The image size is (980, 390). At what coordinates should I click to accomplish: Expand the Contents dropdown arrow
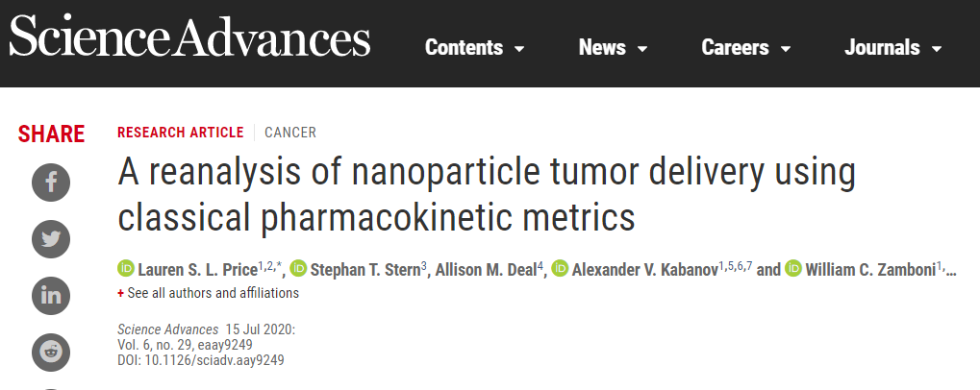coord(519,49)
